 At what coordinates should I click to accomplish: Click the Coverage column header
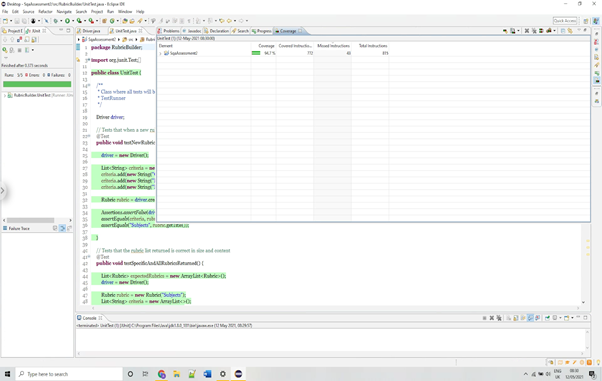pyautogui.click(x=266, y=46)
